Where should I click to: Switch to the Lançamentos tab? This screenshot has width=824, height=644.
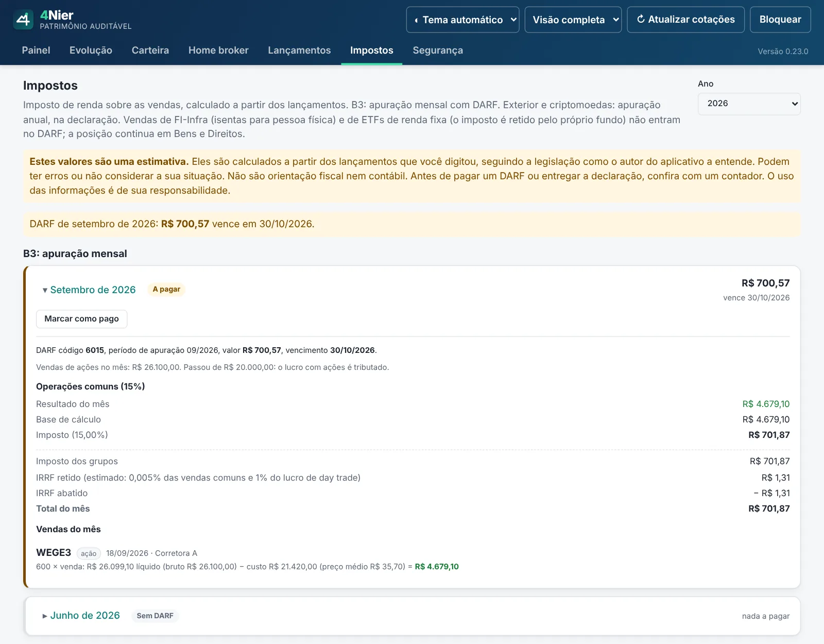[x=299, y=50]
